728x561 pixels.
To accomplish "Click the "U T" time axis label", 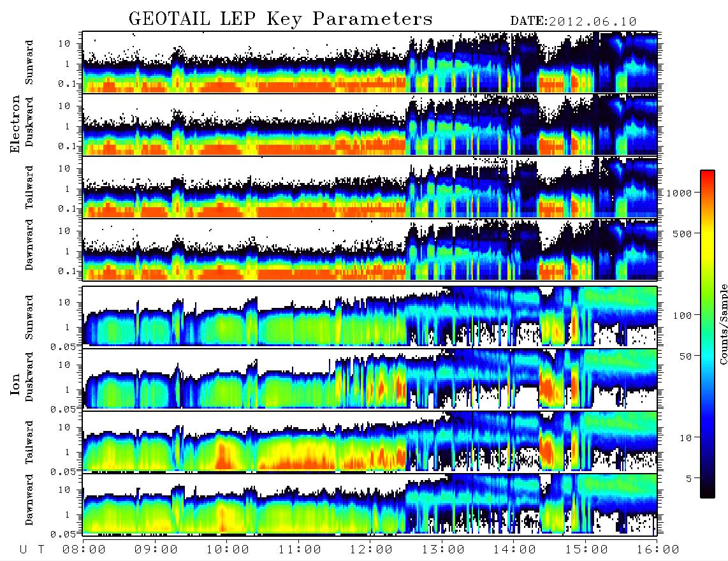I will 32,550.
